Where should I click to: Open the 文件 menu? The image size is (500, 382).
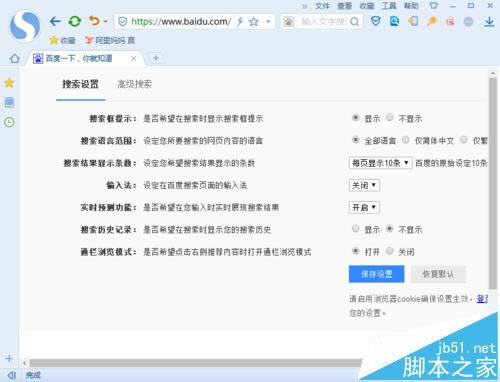pos(322,6)
